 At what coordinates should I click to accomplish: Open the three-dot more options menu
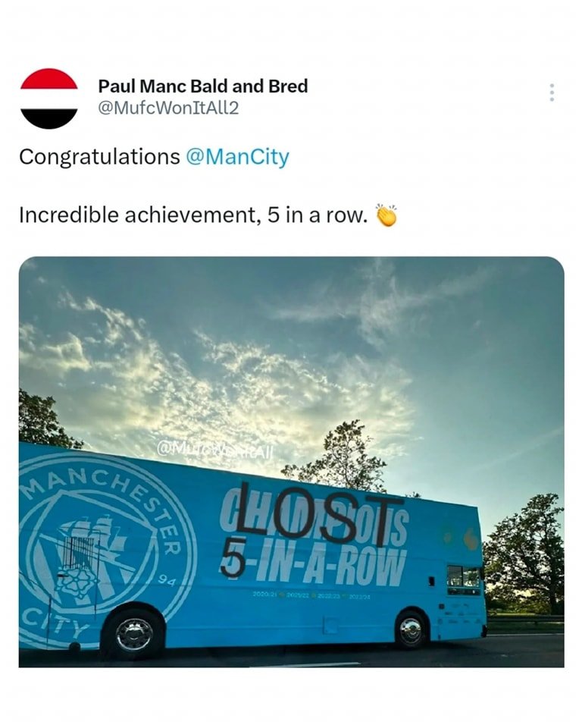click(x=552, y=93)
